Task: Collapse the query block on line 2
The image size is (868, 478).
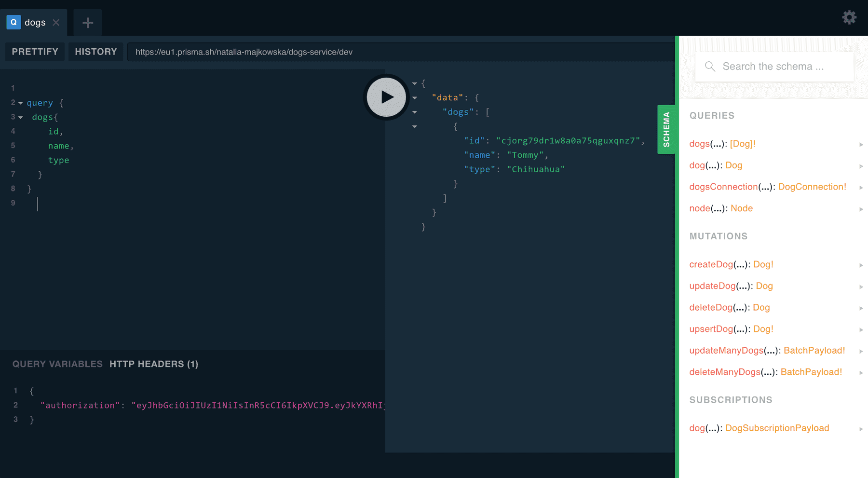Action: (x=20, y=103)
